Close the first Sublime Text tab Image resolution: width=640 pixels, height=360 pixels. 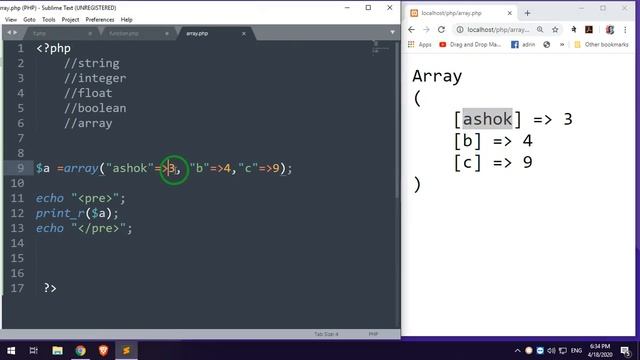tap(90, 33)
